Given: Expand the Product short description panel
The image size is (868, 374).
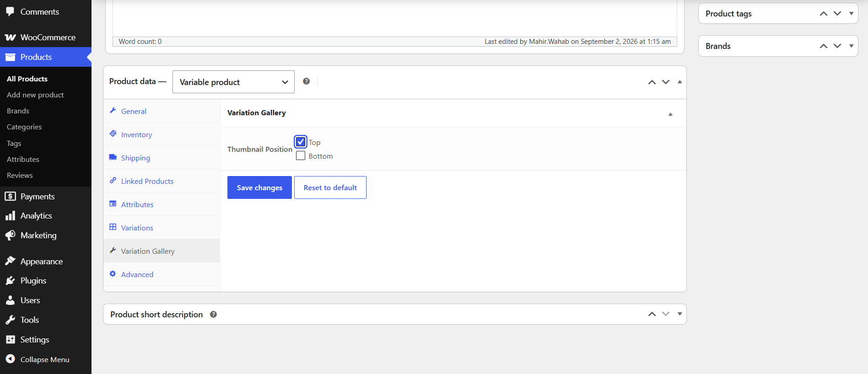Looking at the screenshot, I should [679, 314].
